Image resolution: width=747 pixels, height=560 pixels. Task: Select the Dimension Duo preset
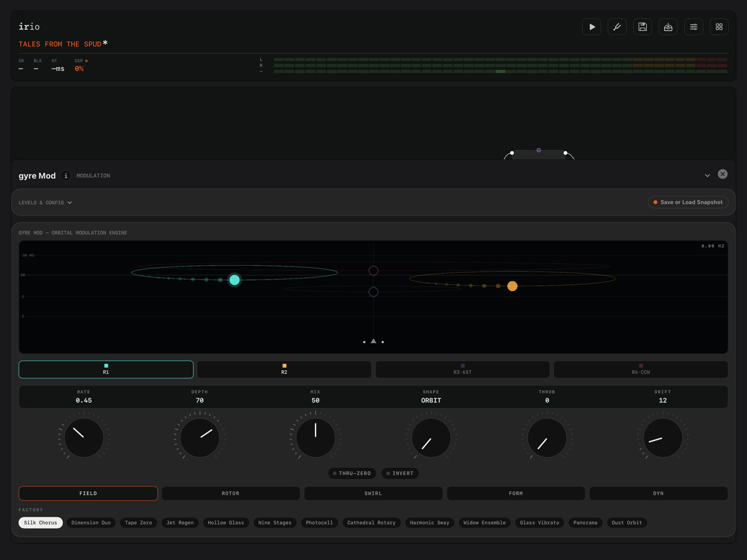point(91,523)
